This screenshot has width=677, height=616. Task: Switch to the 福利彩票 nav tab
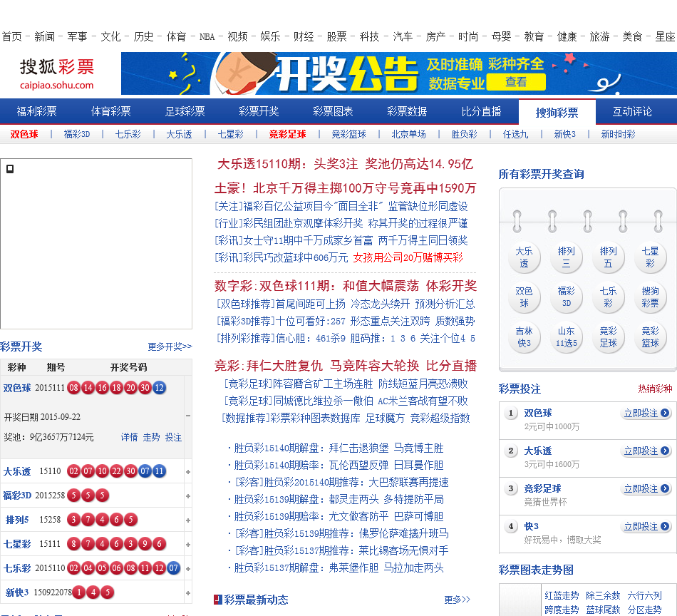36,111
